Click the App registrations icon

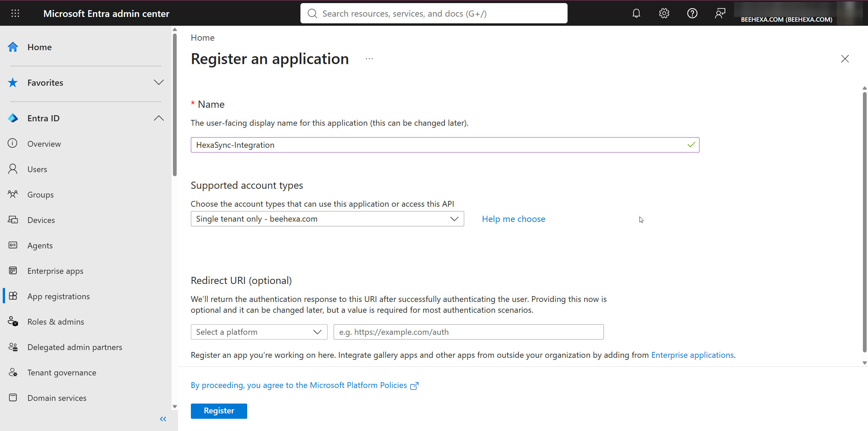tap(13, 296)
